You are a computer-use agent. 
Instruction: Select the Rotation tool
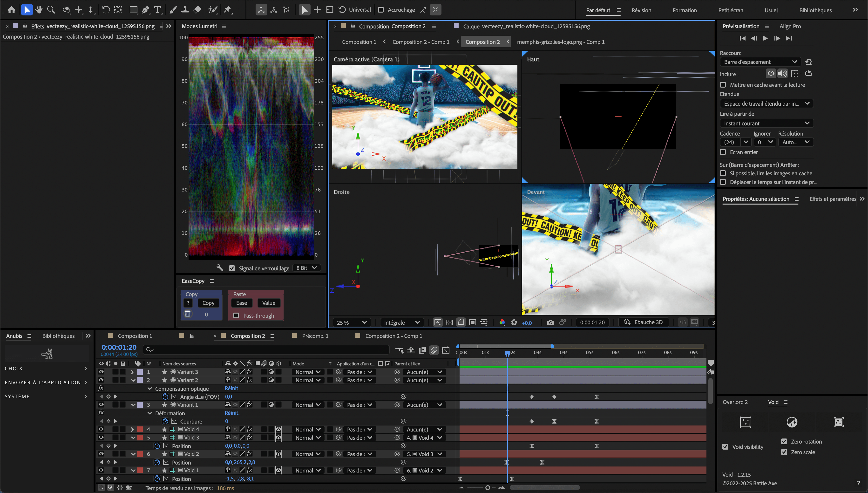tap(106, 10)
